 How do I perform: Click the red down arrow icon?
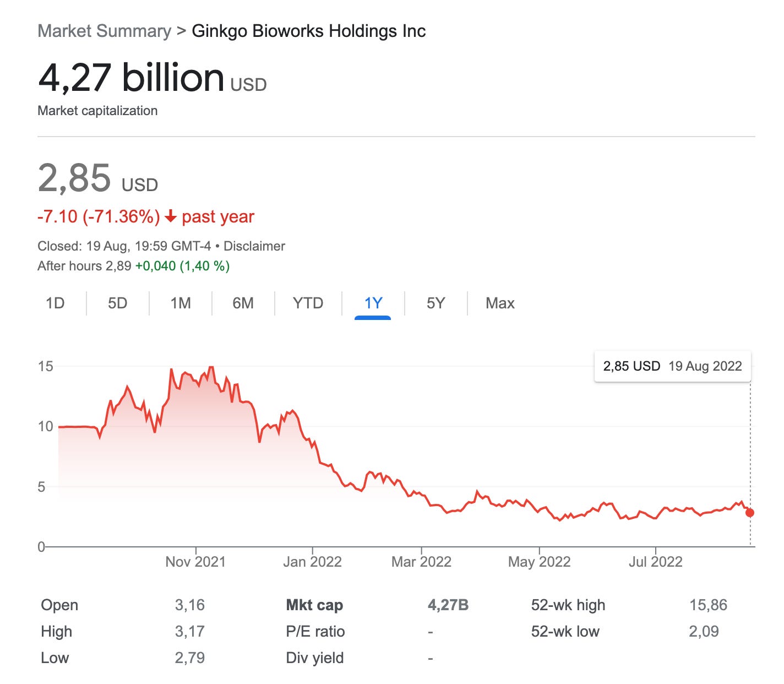click(x=171, y=216)
